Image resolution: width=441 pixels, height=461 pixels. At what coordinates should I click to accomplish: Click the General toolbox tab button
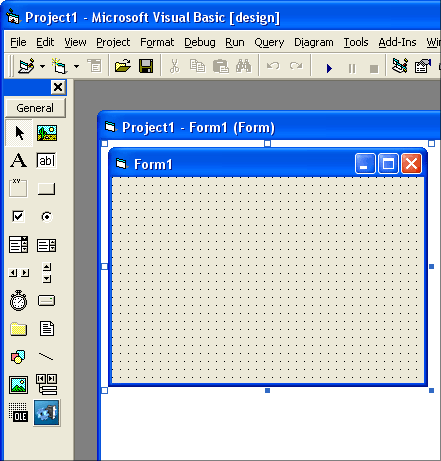[35, 108]
